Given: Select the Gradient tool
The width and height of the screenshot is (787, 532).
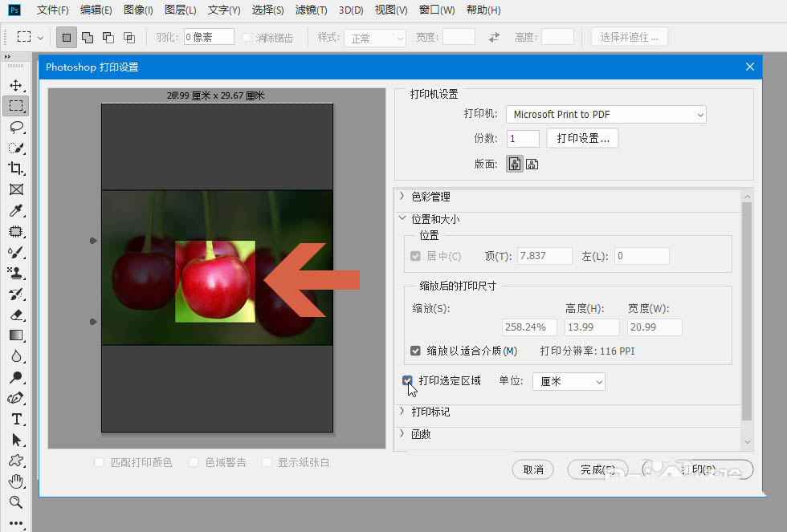Looking at the screenshot, I should (16, 335).
